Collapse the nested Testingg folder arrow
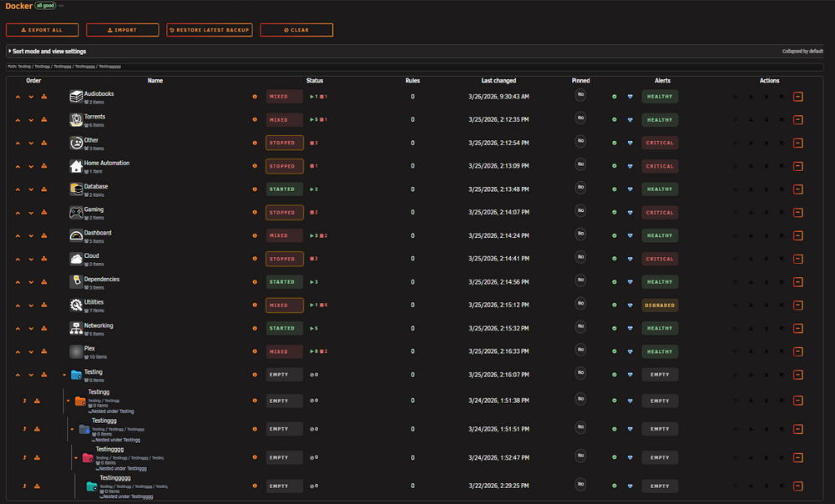 point(68,401)
